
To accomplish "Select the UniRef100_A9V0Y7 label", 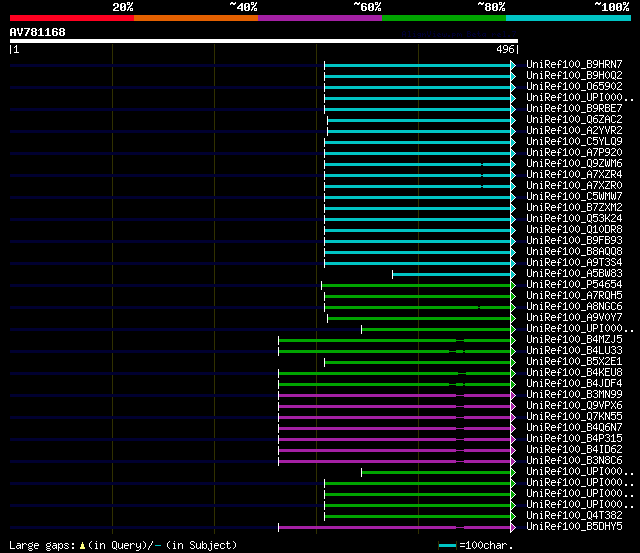I will (574, 318).
